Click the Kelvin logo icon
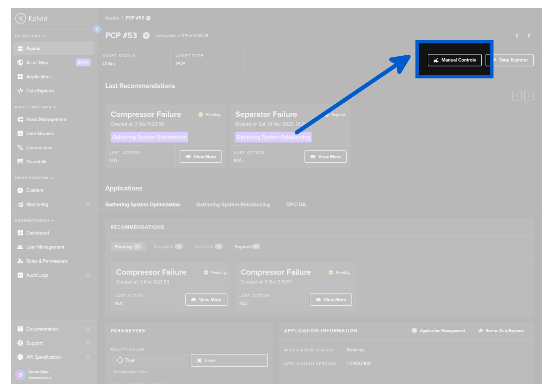553x392 pixels. [21, 19]
